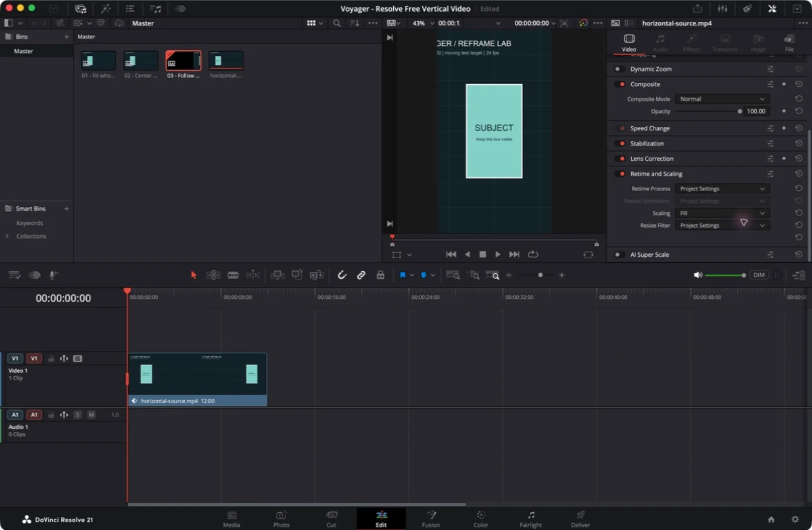Screen dimensions: 812x530
Task: Toggle the linked selection chain icon
Action: pos(361,275)
